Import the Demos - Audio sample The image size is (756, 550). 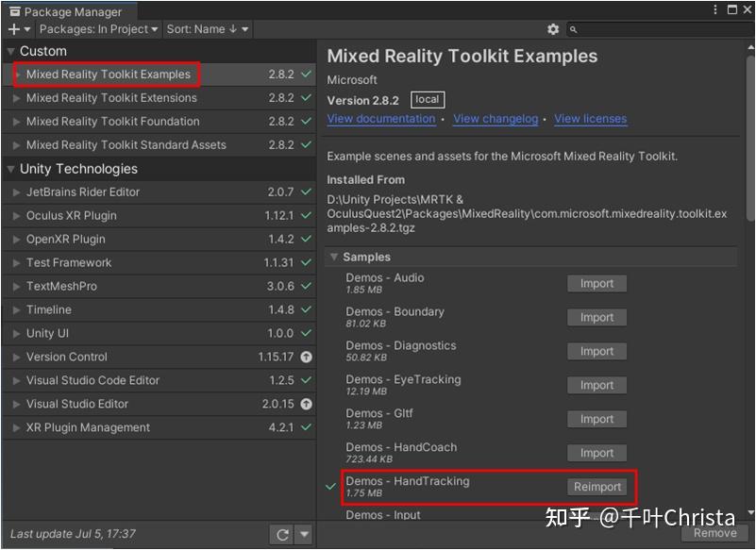click(x=596, y=283)
